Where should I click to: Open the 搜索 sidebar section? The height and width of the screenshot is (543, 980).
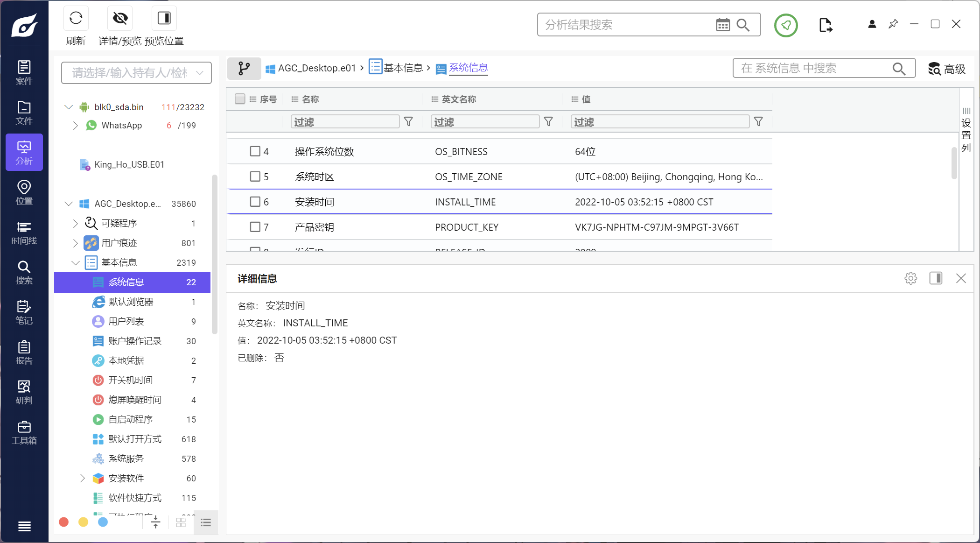[24, 273]
